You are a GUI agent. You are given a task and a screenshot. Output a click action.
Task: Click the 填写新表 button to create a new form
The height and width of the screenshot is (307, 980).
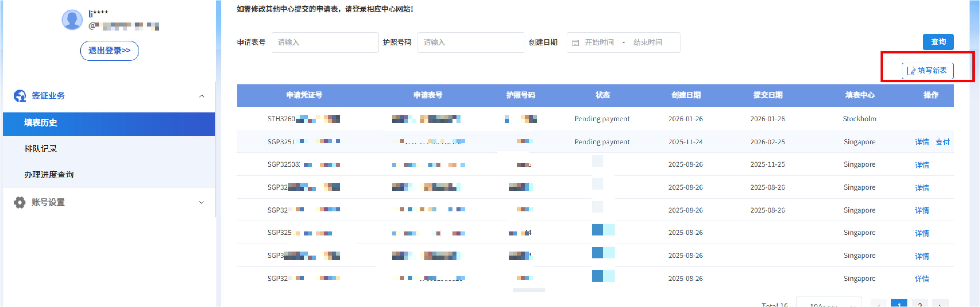click(x=927, y=71)
